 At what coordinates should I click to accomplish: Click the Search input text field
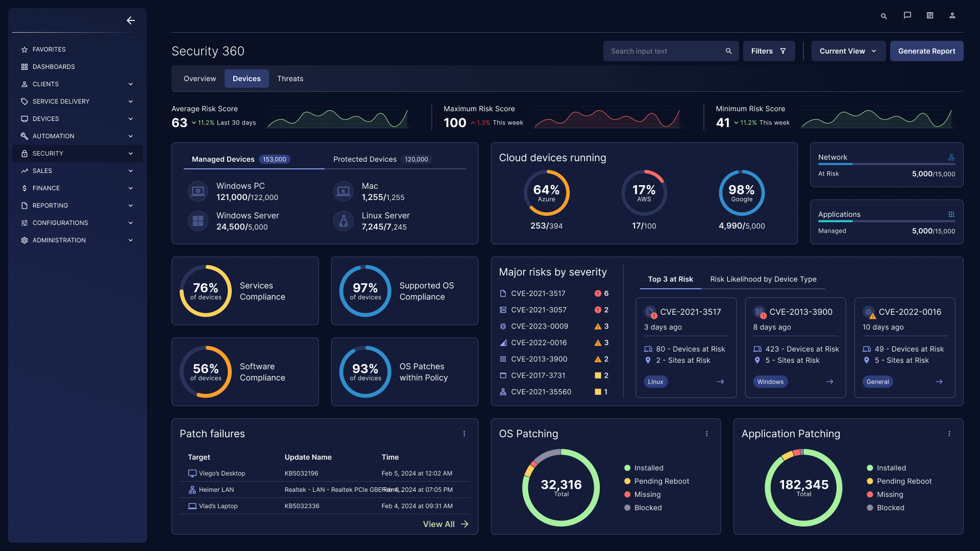(664, 51)
